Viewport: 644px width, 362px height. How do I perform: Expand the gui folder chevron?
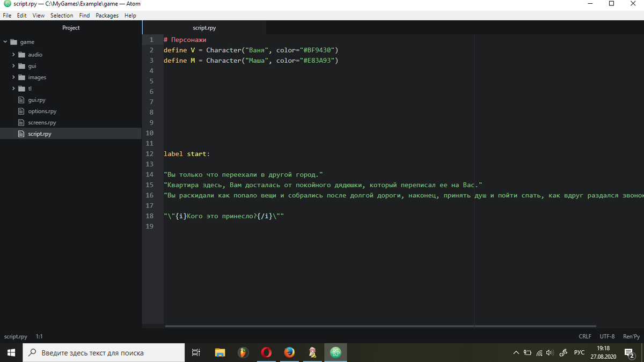pyautogui.click(x=13, y=66)
